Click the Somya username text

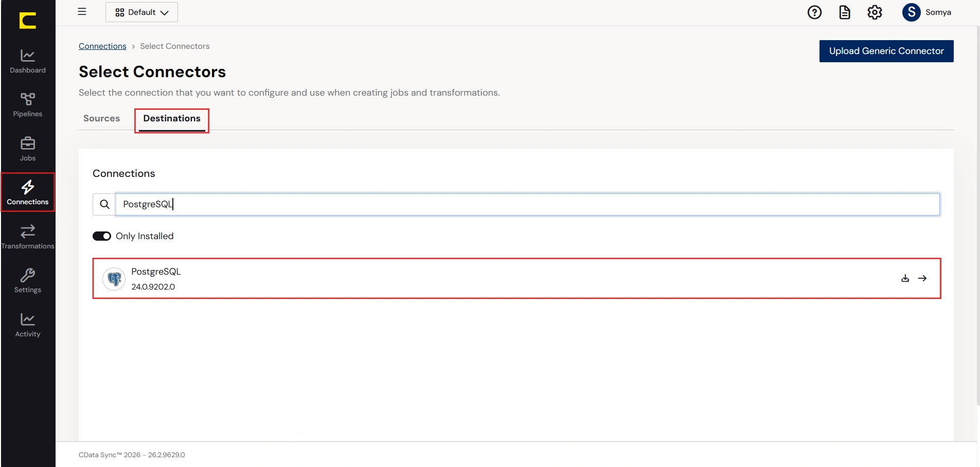click(x=938, y=12)
